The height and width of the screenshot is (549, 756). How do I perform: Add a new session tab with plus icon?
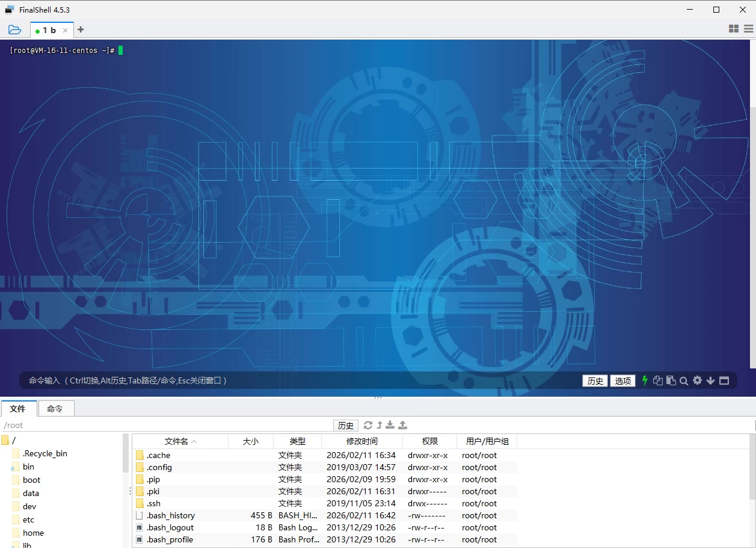pyautogui.click(x=81, y=29)
